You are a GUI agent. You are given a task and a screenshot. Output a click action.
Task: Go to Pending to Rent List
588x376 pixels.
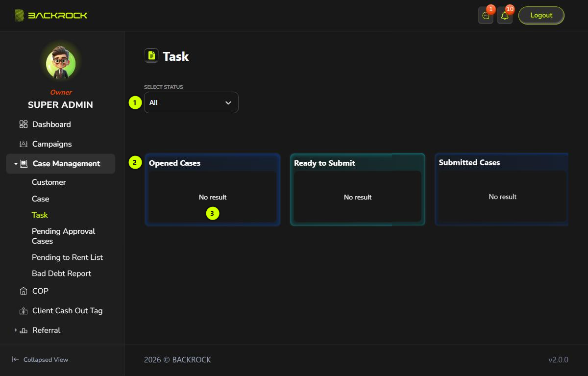(x=68, y=257)
